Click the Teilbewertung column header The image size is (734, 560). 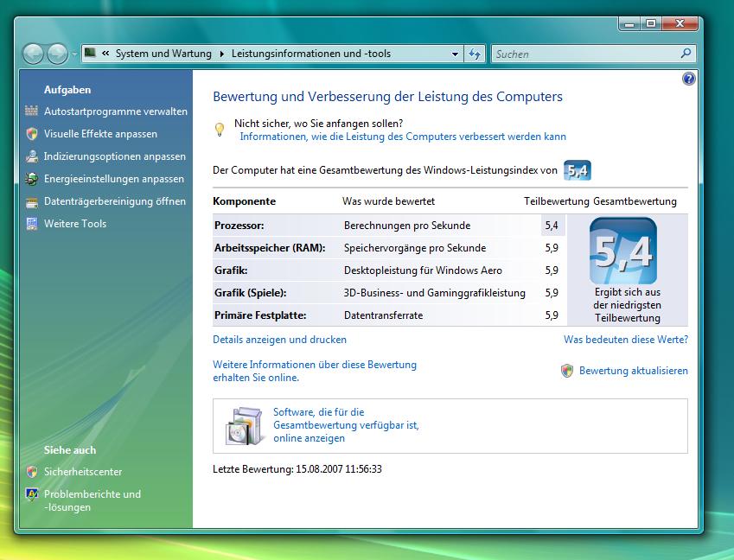pos(556,201)
